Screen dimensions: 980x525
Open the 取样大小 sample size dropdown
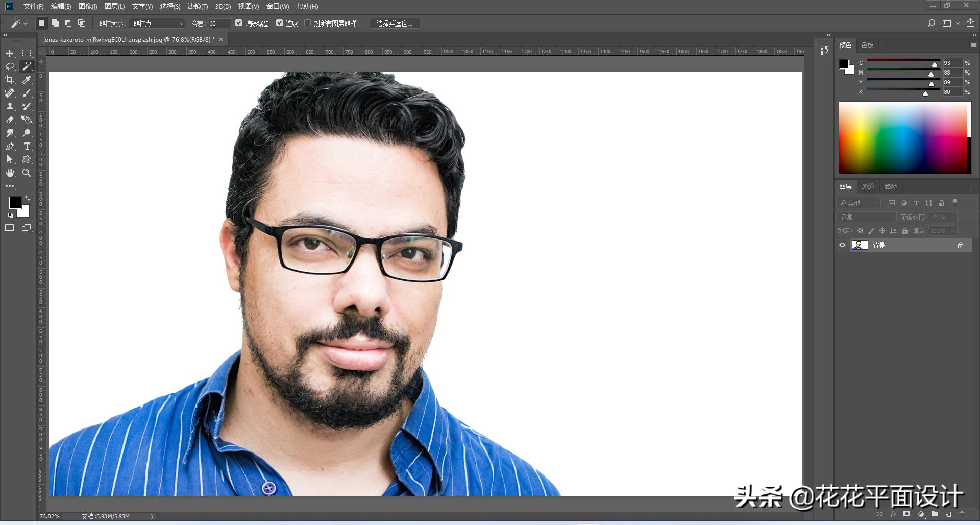pos(157,23)
